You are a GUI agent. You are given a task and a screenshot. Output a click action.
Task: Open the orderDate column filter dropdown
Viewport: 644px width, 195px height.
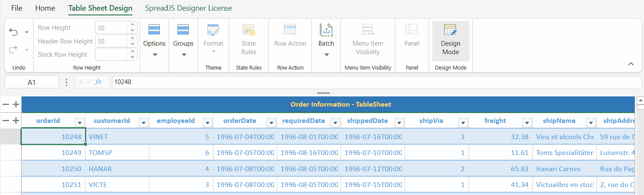[x=271, y=123]
